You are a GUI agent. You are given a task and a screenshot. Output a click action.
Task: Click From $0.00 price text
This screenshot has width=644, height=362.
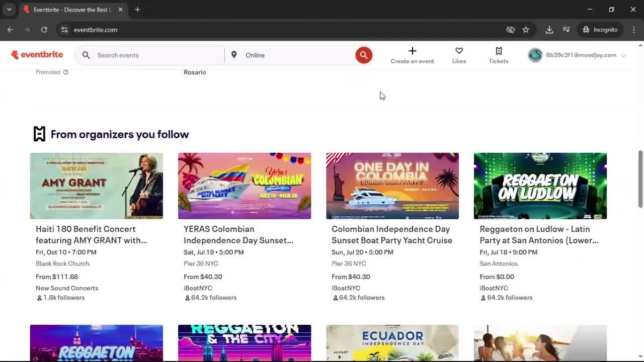[x=497, y=277]
